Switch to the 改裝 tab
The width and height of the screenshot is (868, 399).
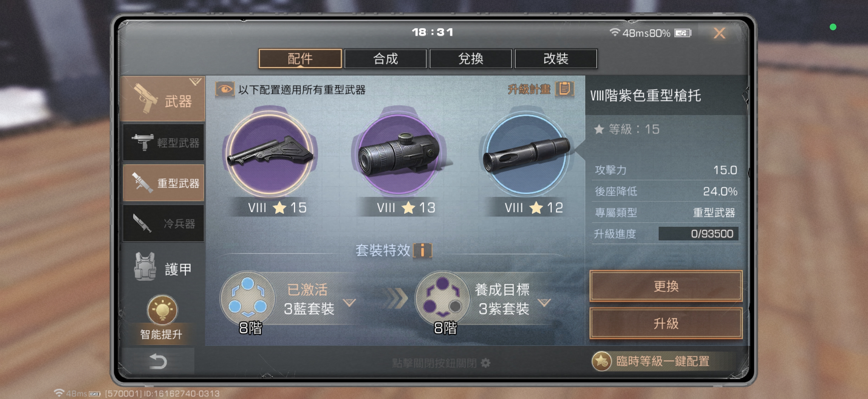click(x=556, y=59)
